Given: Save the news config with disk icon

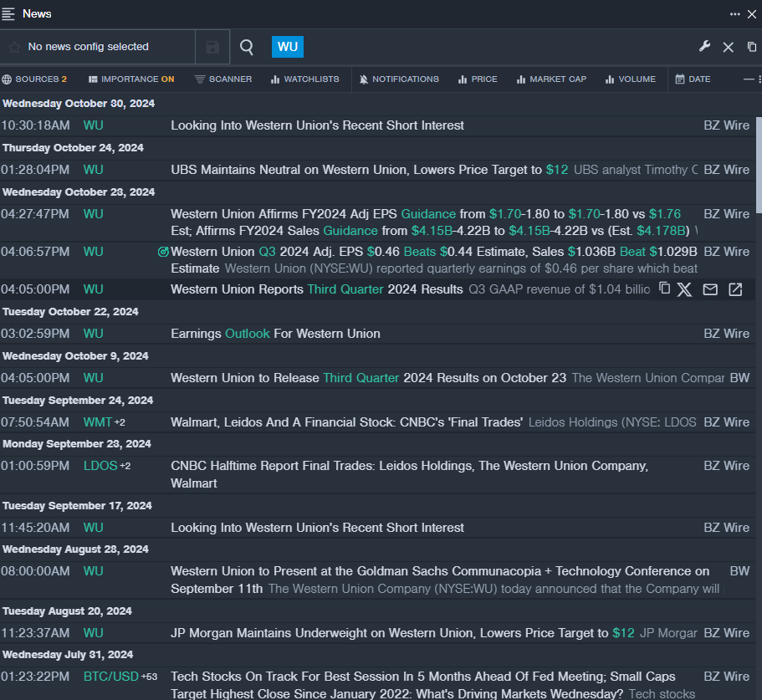Looking at the screenshot, I should 212,48.
